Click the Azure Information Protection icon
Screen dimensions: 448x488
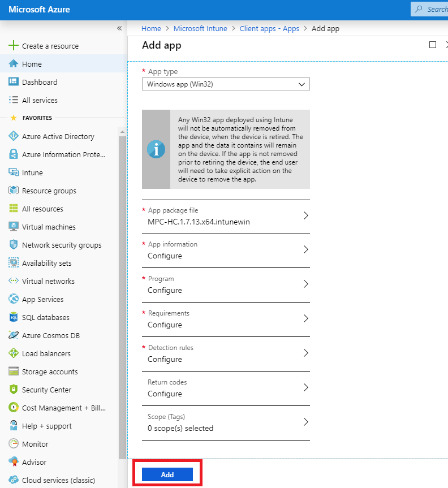[14, 154]
